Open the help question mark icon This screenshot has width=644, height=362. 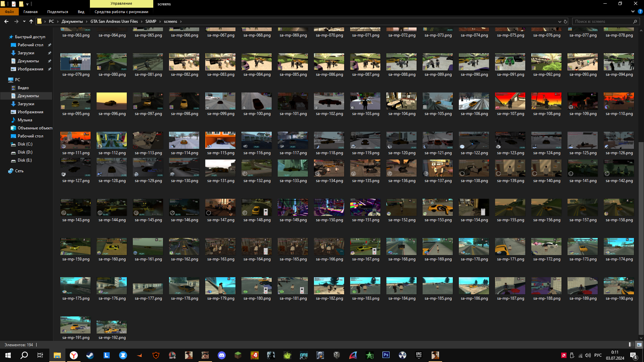pos(640,11)
